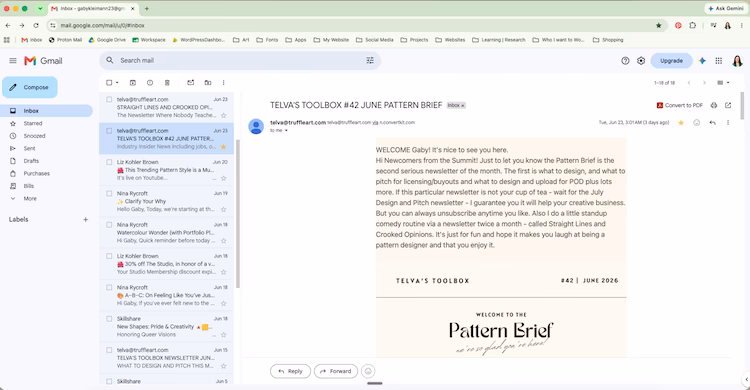Screen dimensions: 750x390
Task: Create a new label with plus icon
Action: 86,220
